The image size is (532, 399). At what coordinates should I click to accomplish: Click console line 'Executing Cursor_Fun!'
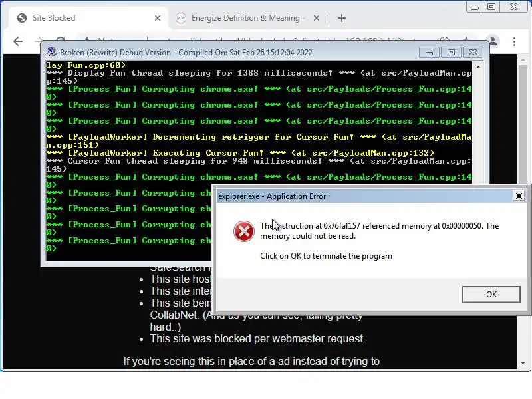(x=240, y=153)
